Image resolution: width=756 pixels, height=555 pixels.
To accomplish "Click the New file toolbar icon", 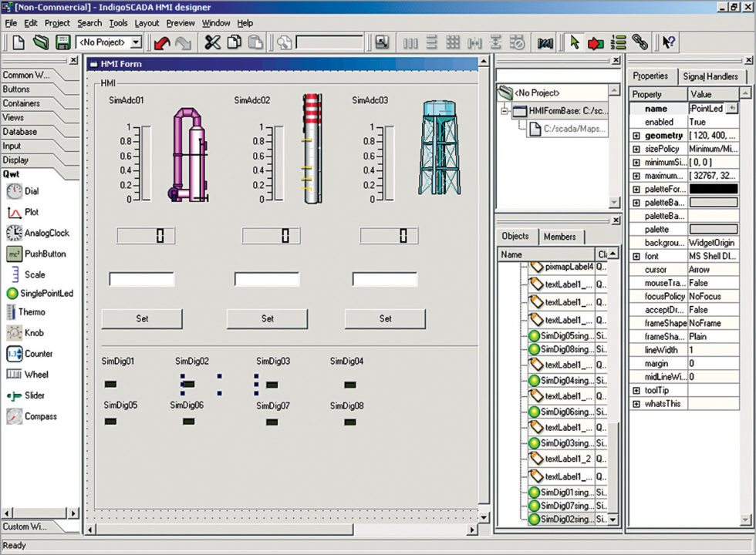I will pos(19,42).
